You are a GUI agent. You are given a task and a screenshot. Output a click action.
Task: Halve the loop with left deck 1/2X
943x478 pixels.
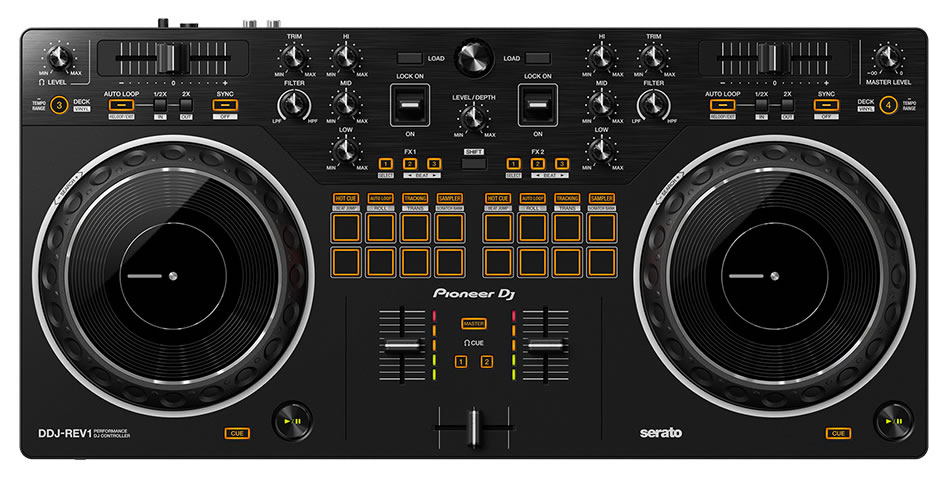pos(160,105)
